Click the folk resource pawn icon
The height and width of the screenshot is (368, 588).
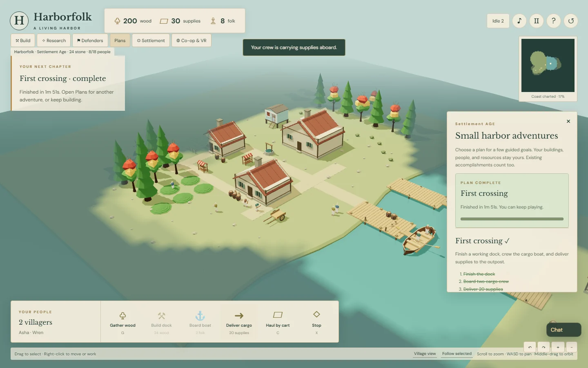213,21
